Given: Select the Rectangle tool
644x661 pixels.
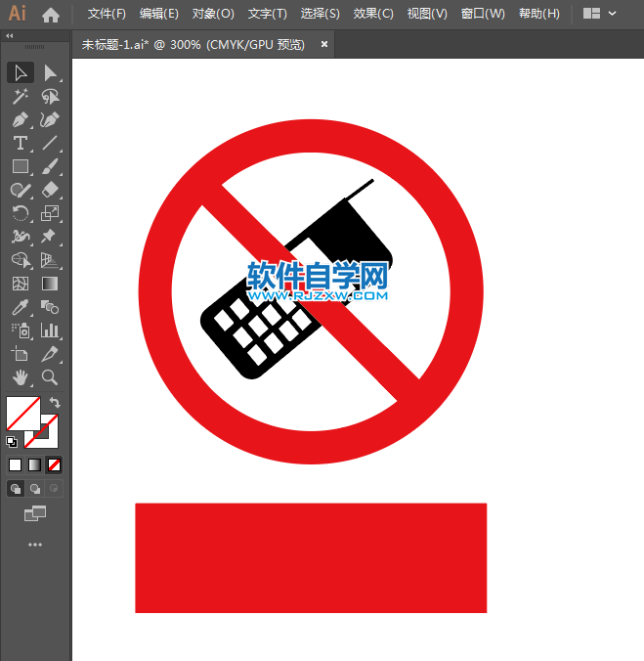Looking at the screenshot, I should [x=21, y=167].
